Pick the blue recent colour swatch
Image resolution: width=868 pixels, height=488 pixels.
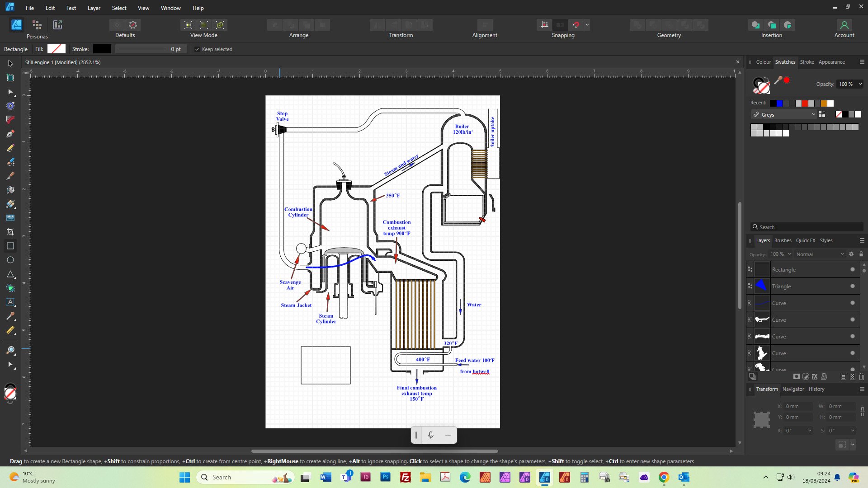(x=779, y=103)
